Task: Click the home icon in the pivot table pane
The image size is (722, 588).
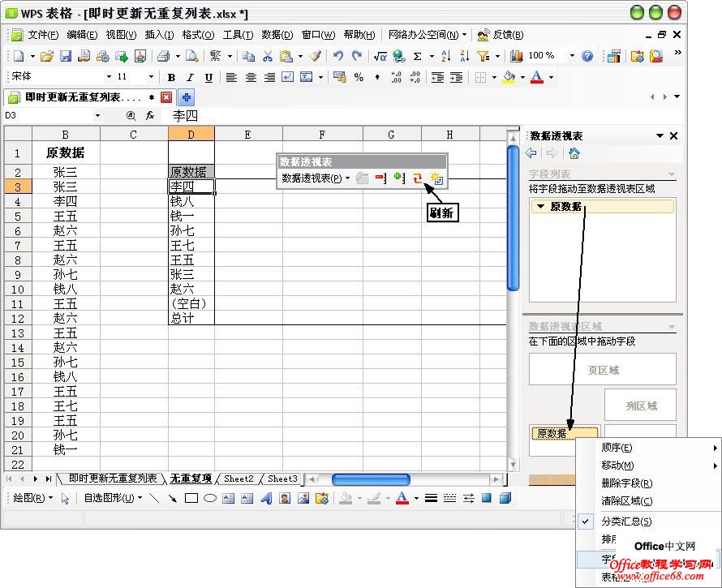Action: pos(574,153)
